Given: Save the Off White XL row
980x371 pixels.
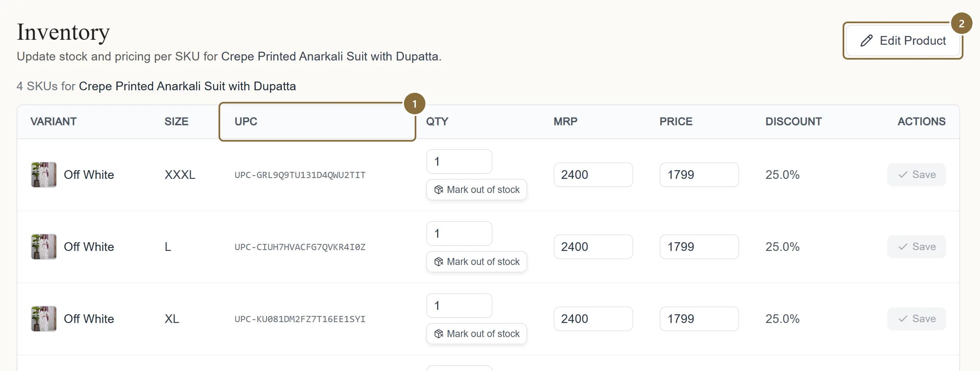Looking at the screenshot, I should click(917, 319).
